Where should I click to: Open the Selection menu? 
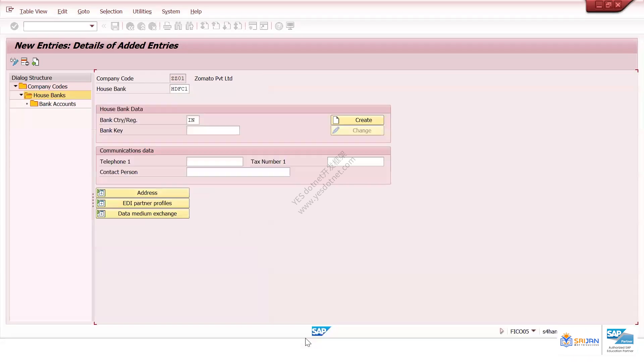click(x=111, y=11)
